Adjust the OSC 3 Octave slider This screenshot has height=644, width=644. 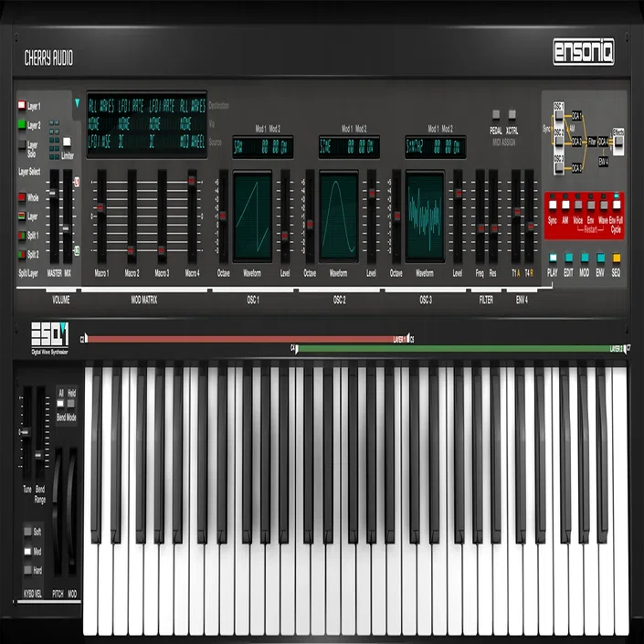coord(396,216)
